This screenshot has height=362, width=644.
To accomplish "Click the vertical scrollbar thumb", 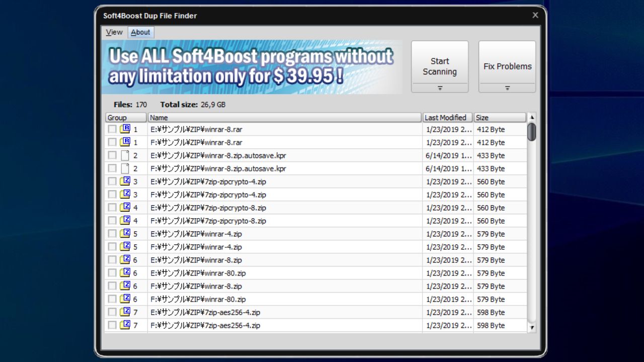I will [532, 132].
